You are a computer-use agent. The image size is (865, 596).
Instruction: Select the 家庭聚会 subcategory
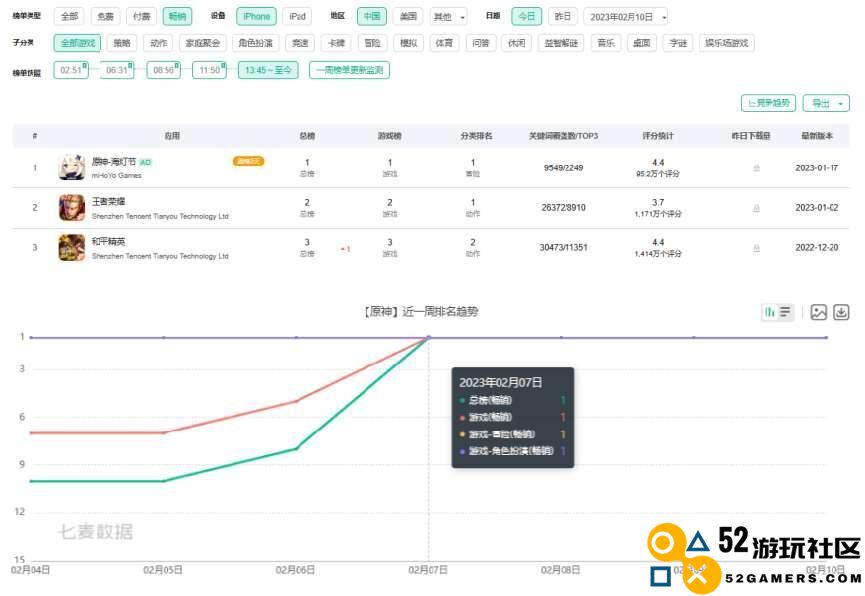[203, 43]
